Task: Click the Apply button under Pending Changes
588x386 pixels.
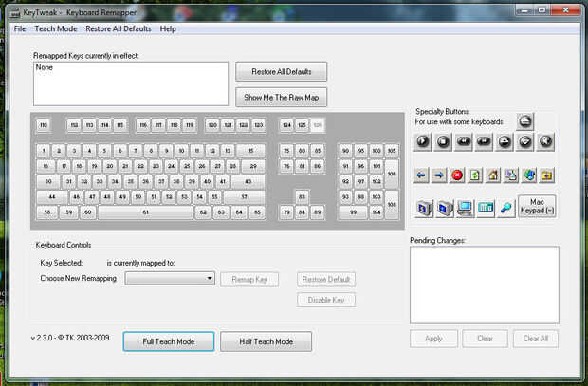Action: click(x=433, y=339)
